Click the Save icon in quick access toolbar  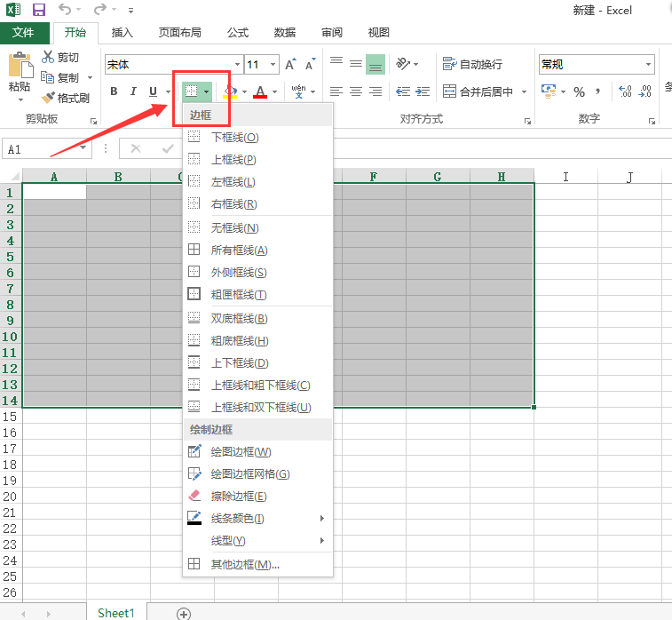(x=38, y=11)
